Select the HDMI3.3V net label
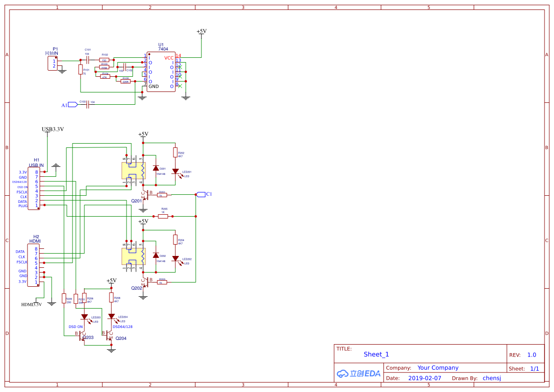 pyautogui.click(x=31, y=304)
